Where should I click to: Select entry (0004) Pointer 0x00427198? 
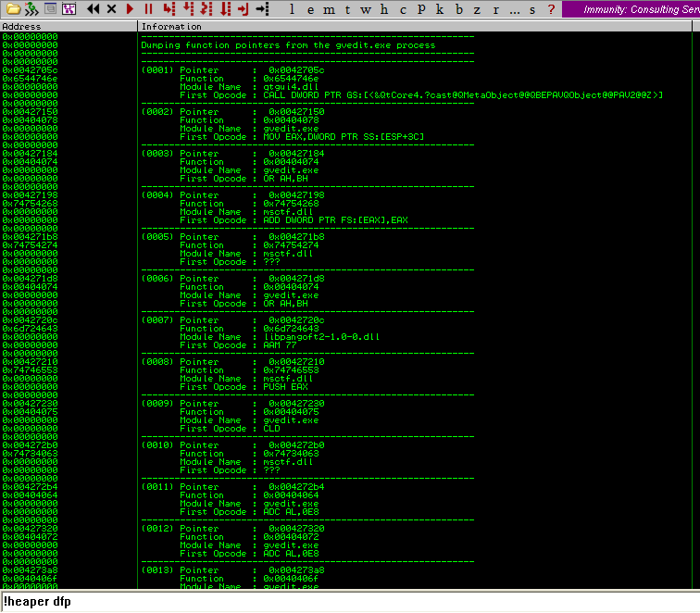(x=233, y=195)
